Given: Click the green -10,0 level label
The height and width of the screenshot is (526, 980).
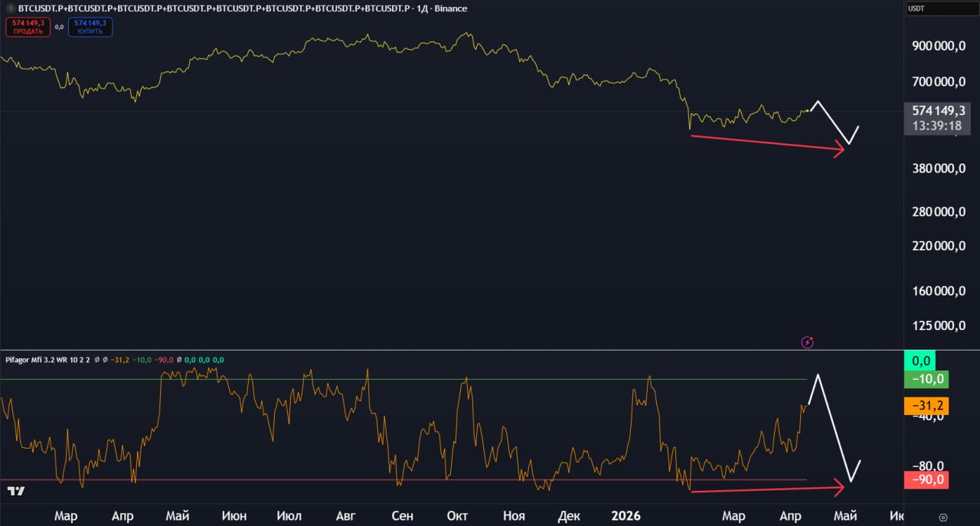Looking at the screenshot, I should pos(927,379).
